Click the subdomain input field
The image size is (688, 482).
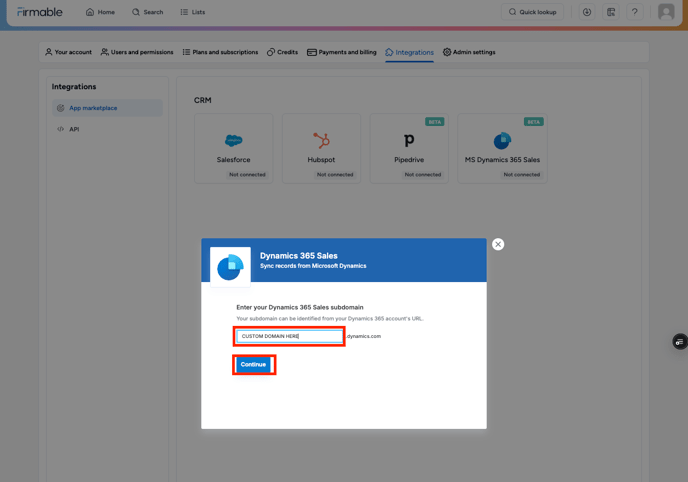pyautogui.click(x=290, y=336)
